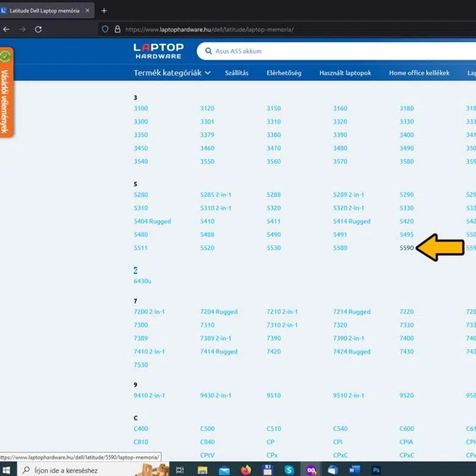
Task: Open the 3379 model link
Action: [207, 135]
